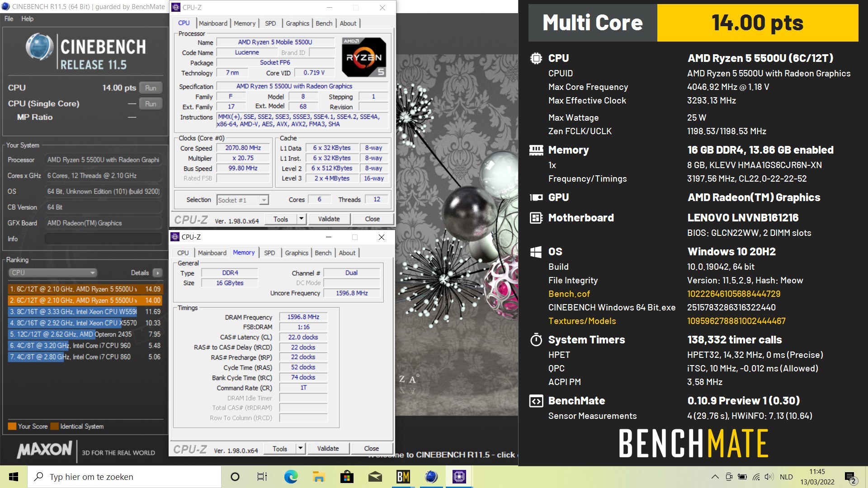Expand Tools arrow in lower CPU-Z

tap(301, 449)
